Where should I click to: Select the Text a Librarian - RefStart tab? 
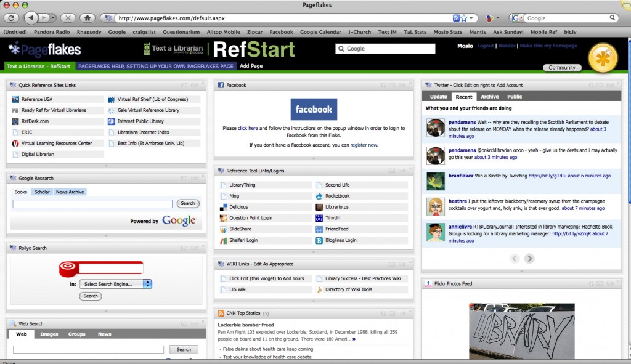point(39,67)
